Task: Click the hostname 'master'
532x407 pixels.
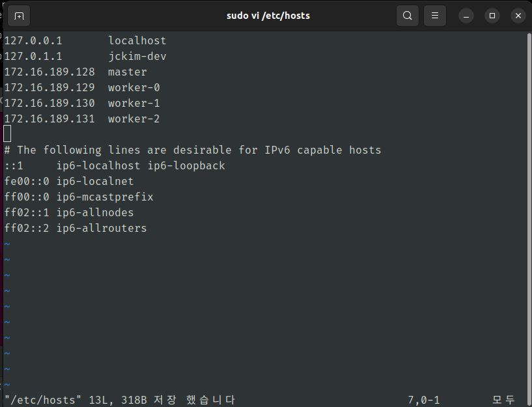Action: point(127,72)
